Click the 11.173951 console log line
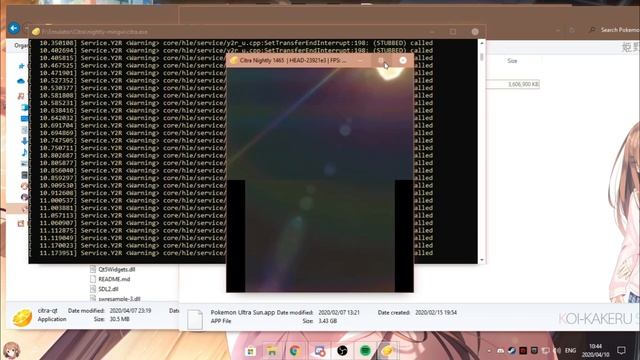Screen dimensions: 640x360 236,253
